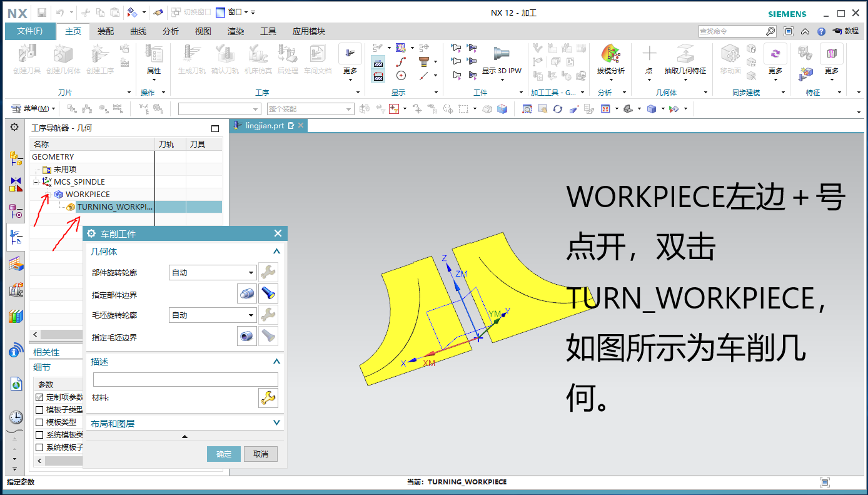The height and width of the screenshot is (495, 868).
Task: Switch to the 曲线 ribbon tab
Action: pyautogui.click(x=138, y=31)
